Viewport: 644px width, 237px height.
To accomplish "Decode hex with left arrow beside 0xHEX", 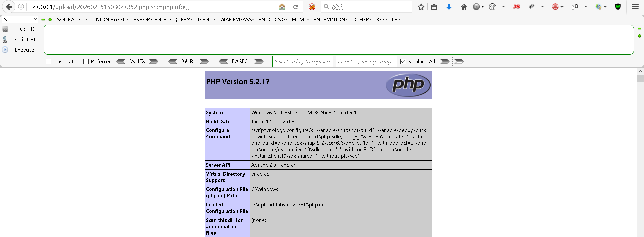I will (x=121, y=61).
